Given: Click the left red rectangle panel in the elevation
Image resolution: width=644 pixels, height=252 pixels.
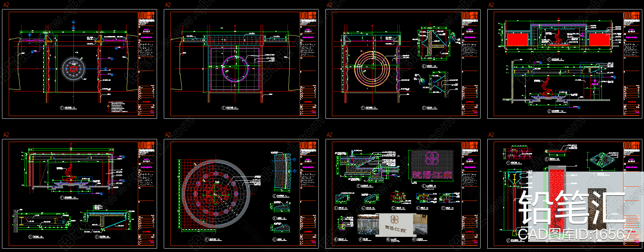Looking at the screenshot, I should pos(517,40).
